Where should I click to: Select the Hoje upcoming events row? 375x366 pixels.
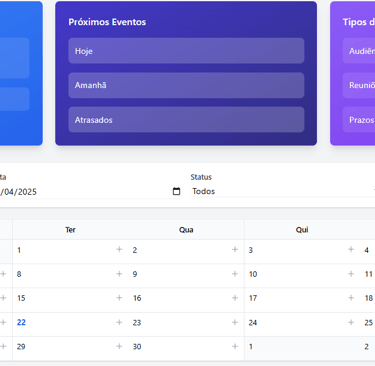(186, 51)
